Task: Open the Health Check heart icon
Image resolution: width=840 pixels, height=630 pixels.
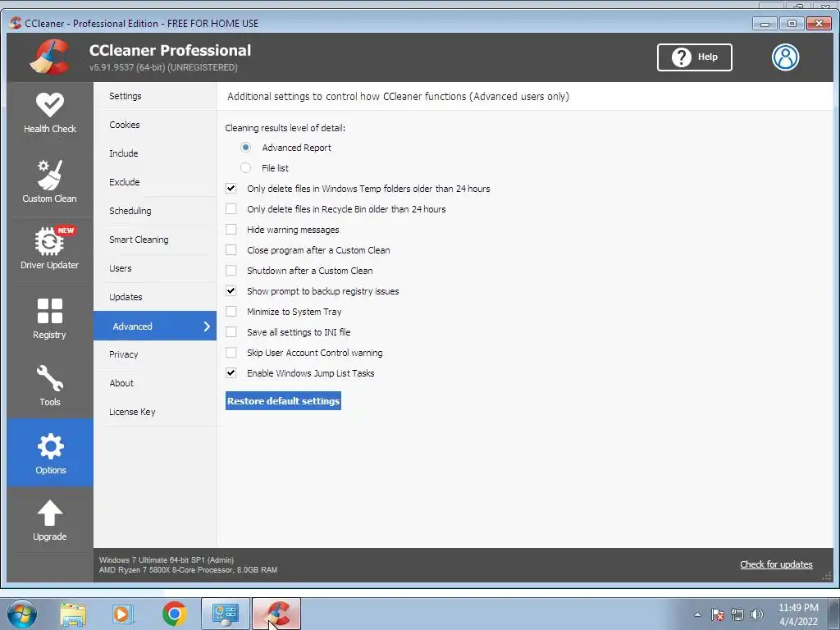Action: click(50, 104)
